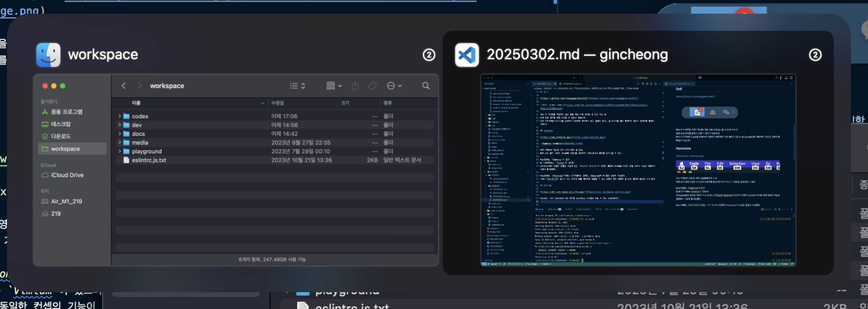Click the Share icon in Finder toolbar
Screen dimensions: 868x309
tap(355, 86)
